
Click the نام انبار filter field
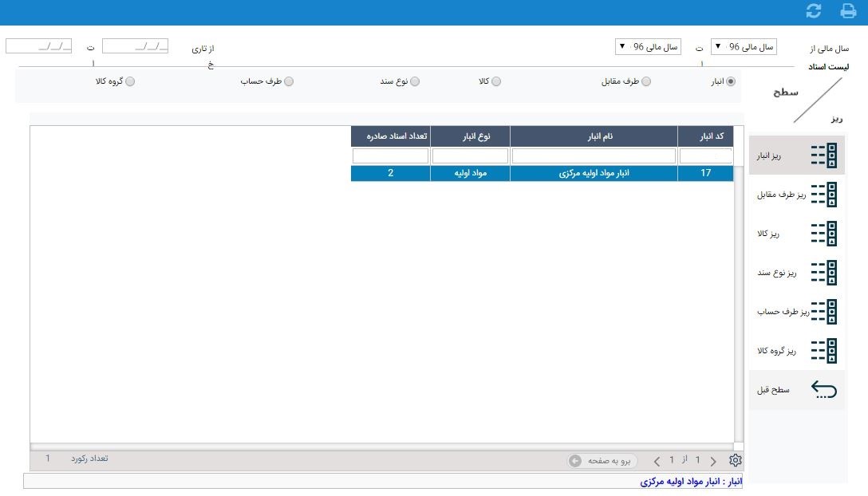click(594, 156)
